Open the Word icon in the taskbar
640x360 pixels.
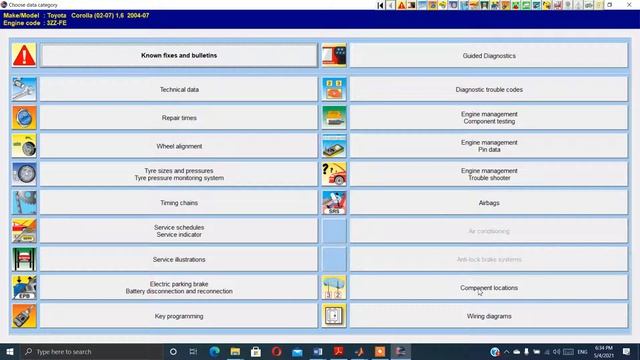point(318,351)
